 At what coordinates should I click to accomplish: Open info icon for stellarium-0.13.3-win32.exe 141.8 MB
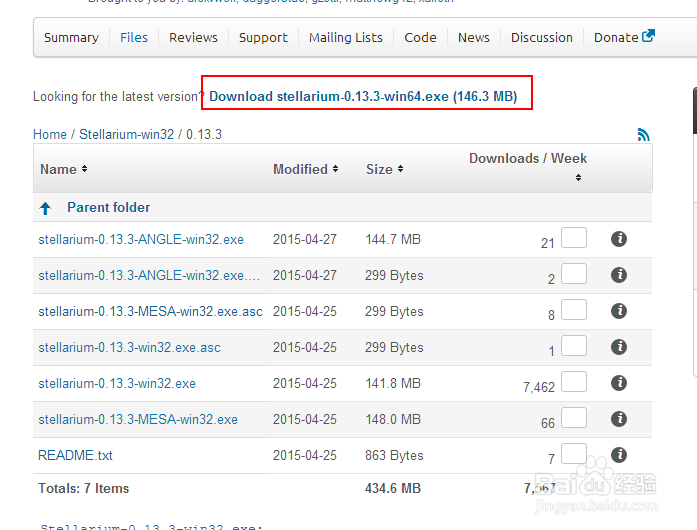coord(619,383)
